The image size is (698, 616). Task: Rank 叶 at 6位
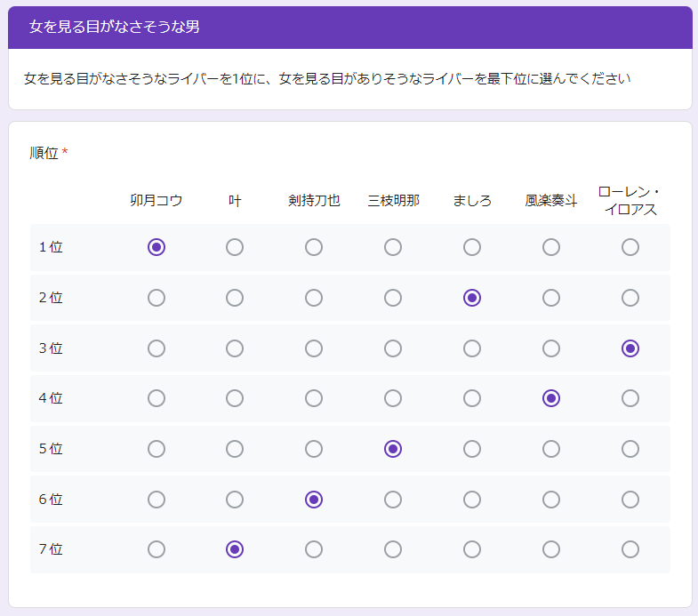(235, 500)
